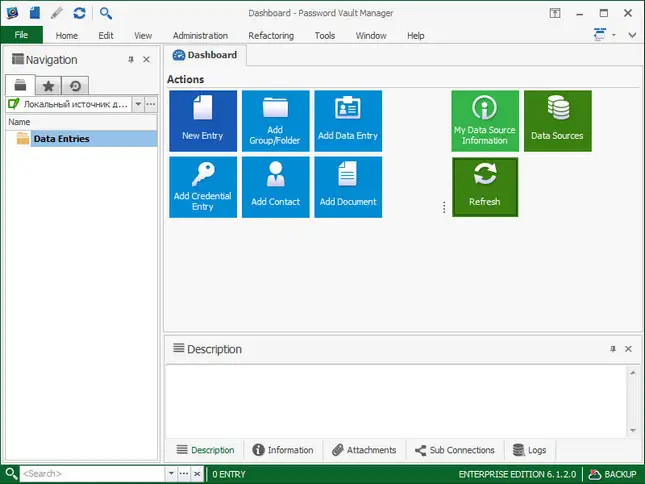Click the Add Data Entry tile
Viewport: 645px width, 484px height.
(x=348, y=121)
